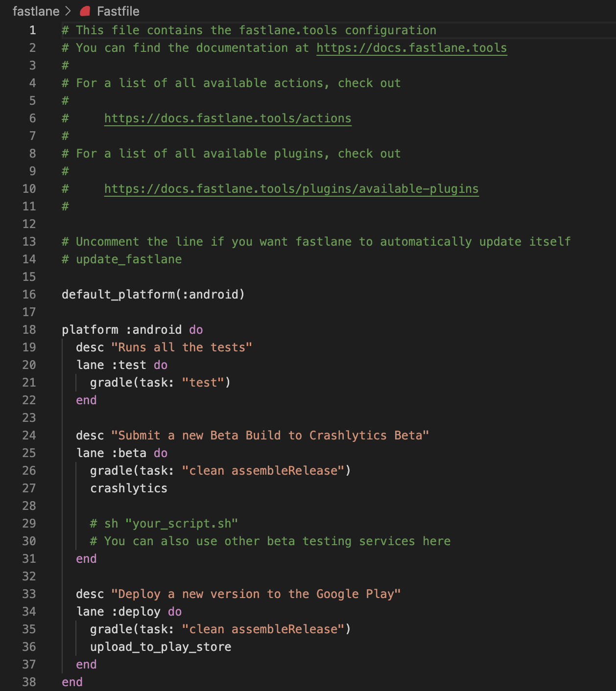The image size is (616, 691).
Task: Place cursor on default_platform(:android) line
Action: point(153,295)
